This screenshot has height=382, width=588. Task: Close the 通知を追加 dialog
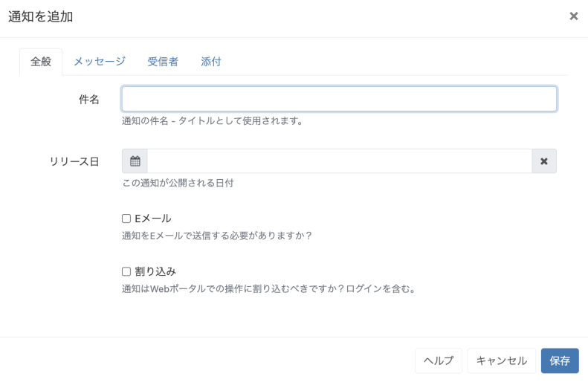pos(573,16)
